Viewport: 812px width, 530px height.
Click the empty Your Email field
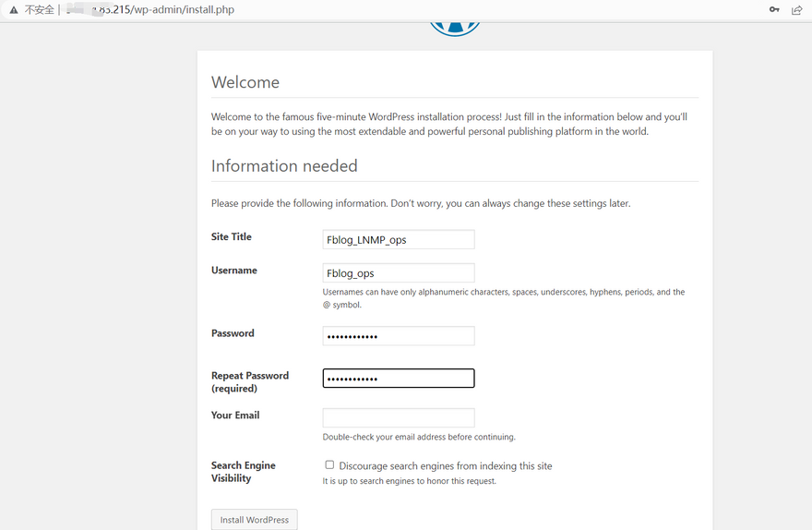point(399,417)
